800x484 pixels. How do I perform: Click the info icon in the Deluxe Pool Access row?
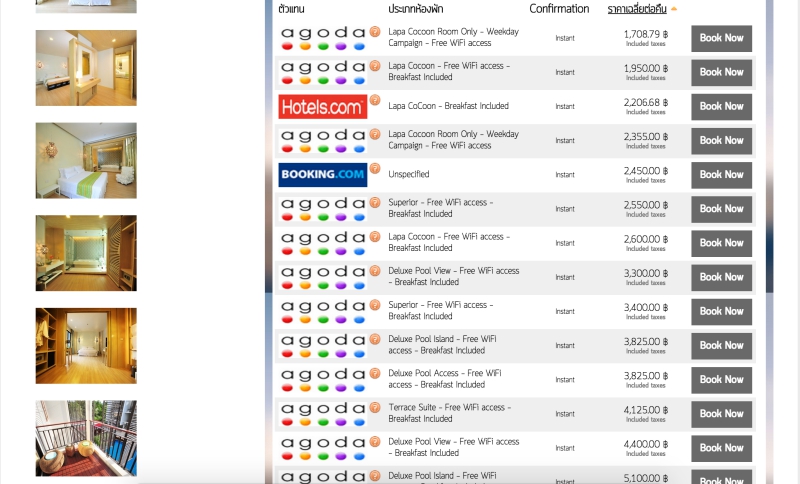375,373
